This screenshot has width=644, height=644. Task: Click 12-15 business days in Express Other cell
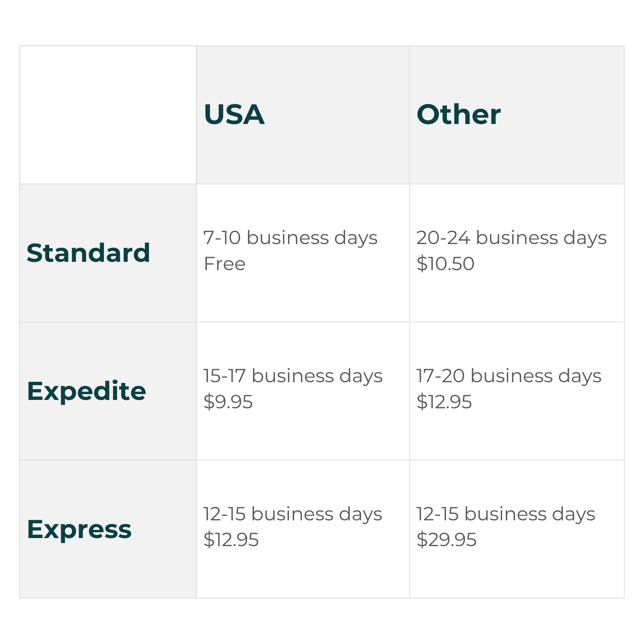point(505,514)
